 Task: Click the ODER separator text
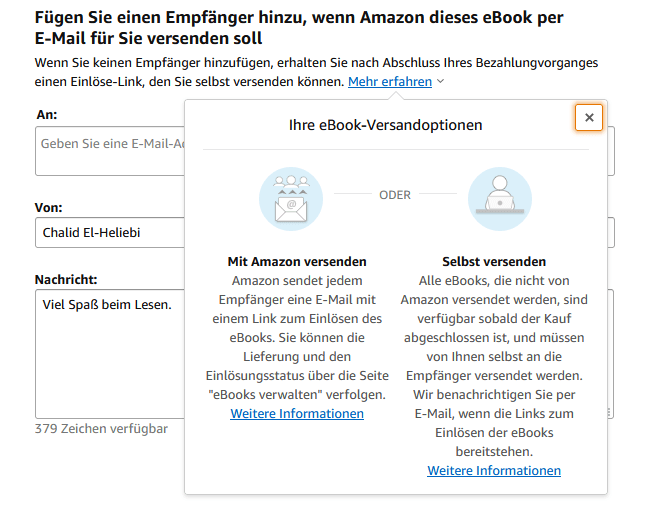pos(395,195)
